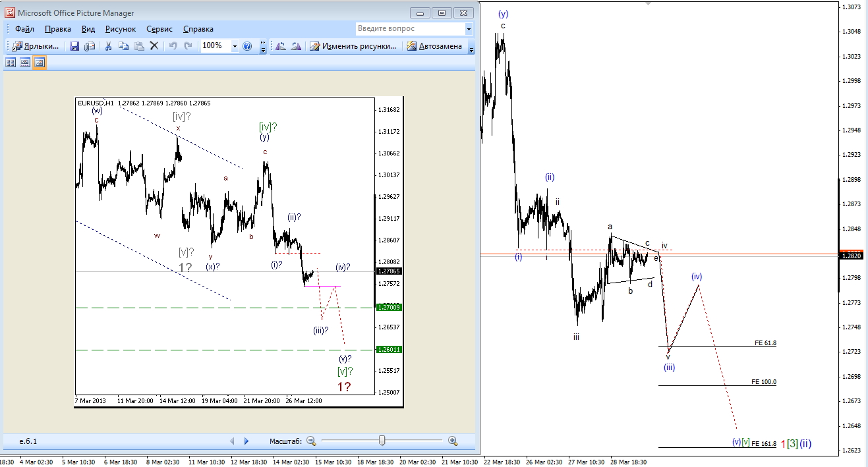This screenshot has width=868, height=467.
Task: Click the Cut scissors icon
Action: [x=108, y=46]
